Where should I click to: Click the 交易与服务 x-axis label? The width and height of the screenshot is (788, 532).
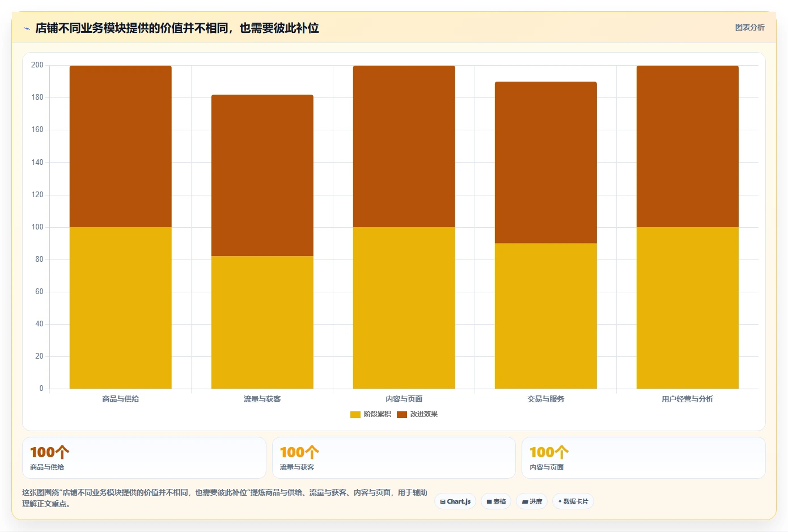(546, 399)
